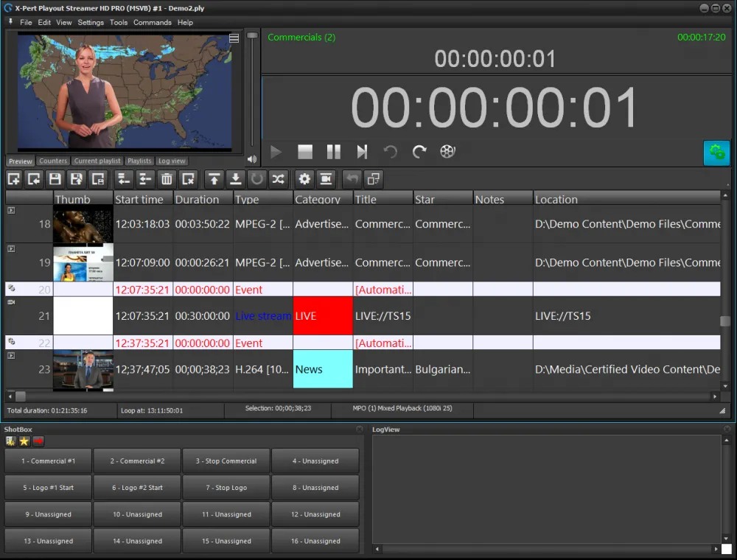Click the star icon in the ShotBox toolbar

click(x=23, y=441)
